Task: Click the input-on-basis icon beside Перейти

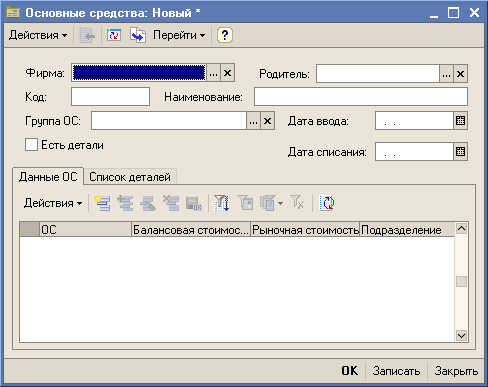Action: coord(138,35)
